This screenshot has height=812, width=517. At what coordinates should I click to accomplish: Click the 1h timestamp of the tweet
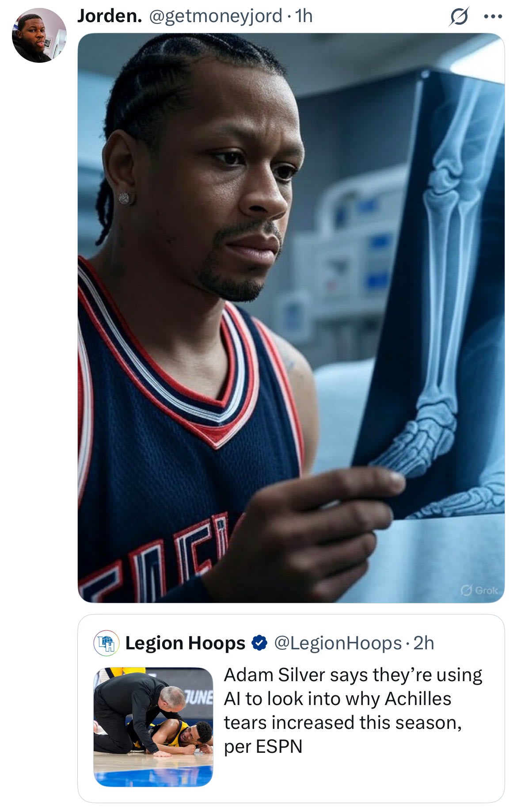[x=304, y=16]
